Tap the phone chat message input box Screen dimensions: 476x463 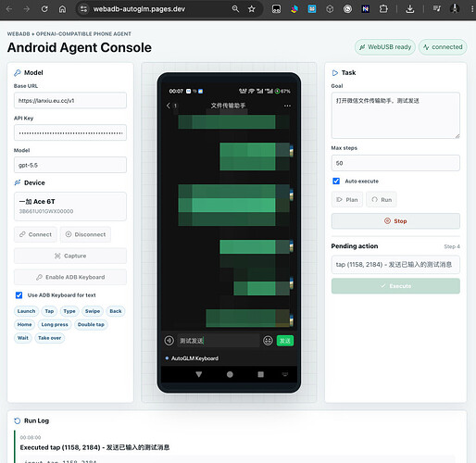pyautogui.click(x=218, y=341)
